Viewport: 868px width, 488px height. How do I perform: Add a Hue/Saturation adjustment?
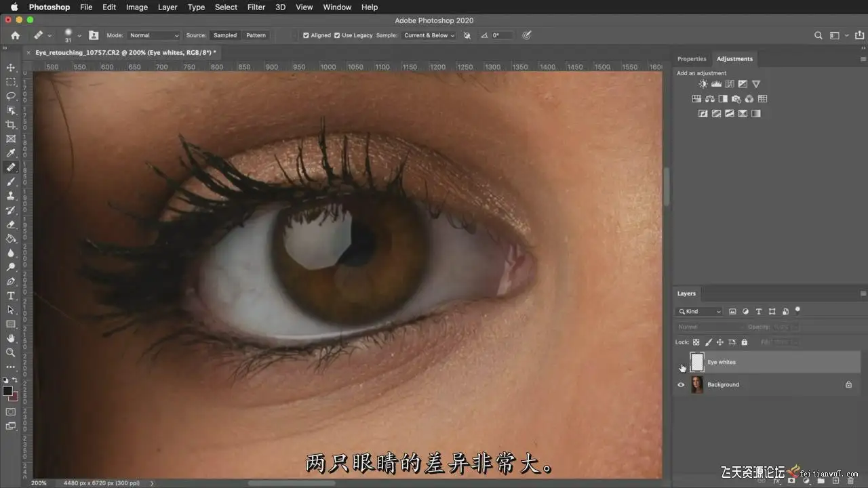coord(696,99)
